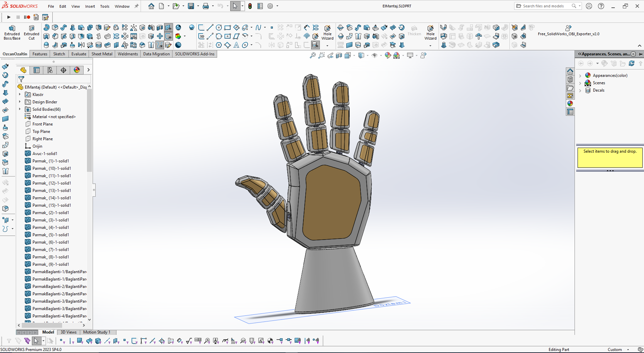
Task: Show more manager tabs with the right chevron
Action: tap(88, 70)
